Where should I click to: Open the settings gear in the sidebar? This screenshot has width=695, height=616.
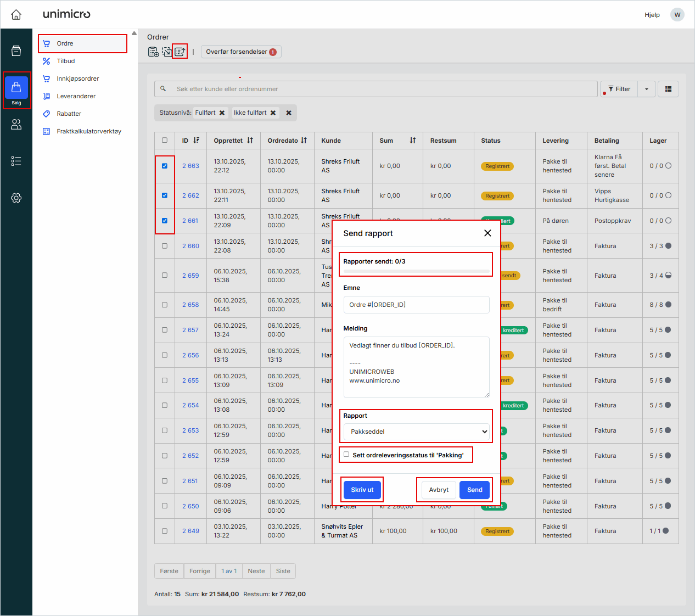(16, 198)
